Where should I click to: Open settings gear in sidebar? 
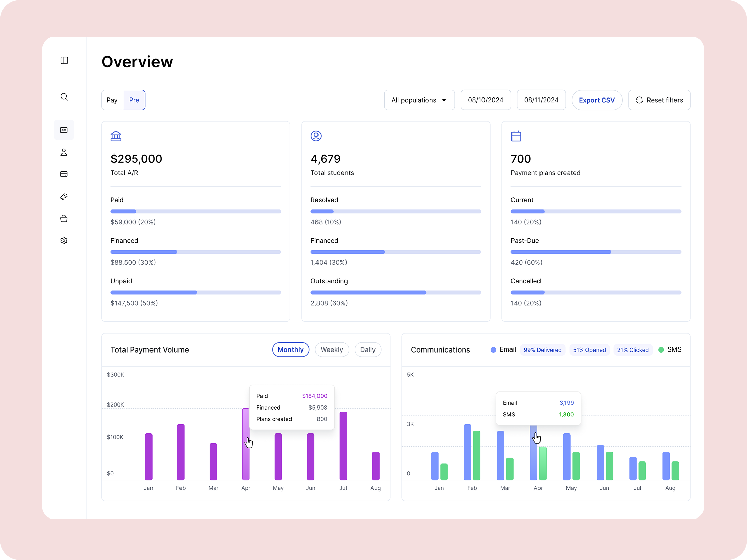click(x=64, y=240)
